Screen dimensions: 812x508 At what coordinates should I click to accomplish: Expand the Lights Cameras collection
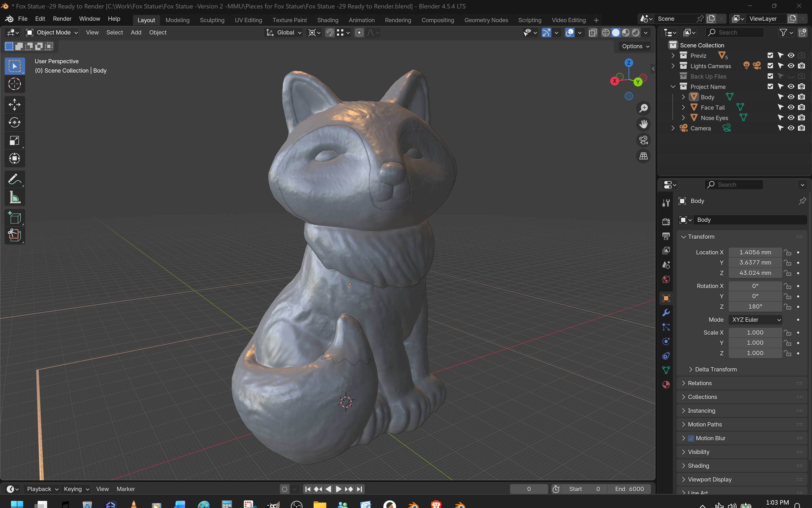673,66
